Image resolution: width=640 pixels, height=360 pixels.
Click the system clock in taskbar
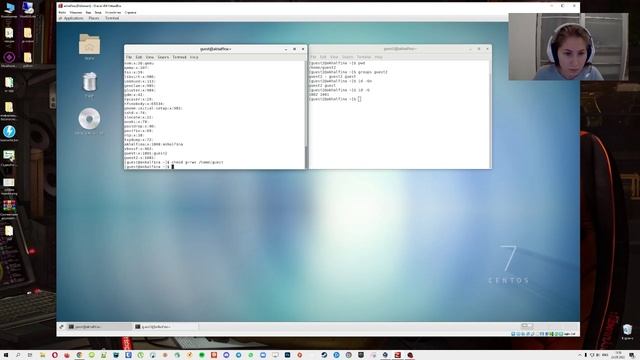[618, 355]
